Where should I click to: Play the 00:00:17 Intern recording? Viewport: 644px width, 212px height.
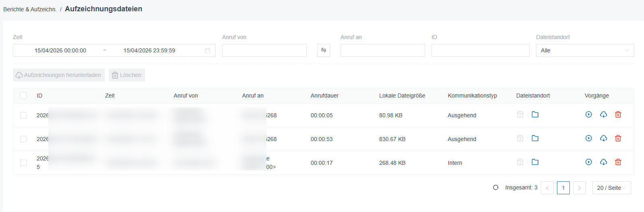589,162
